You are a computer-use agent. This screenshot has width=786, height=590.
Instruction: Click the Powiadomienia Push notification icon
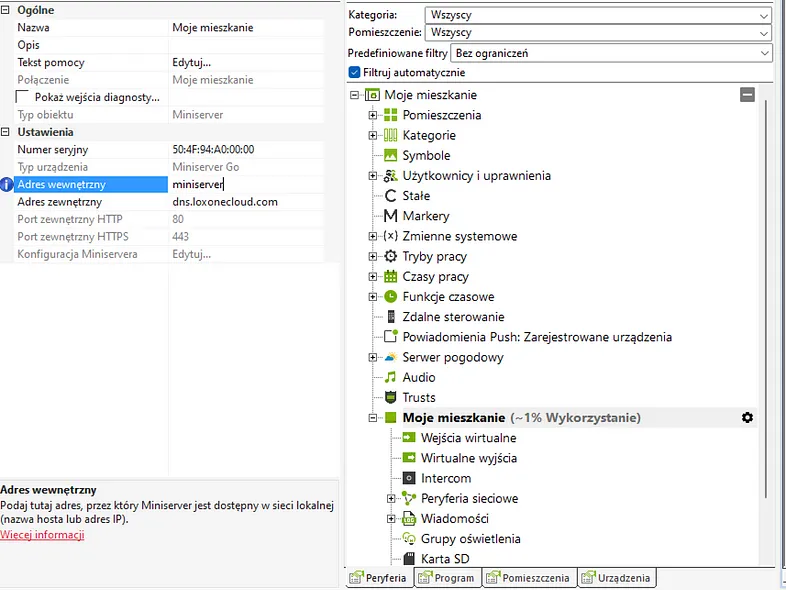(x=390, y=336)
